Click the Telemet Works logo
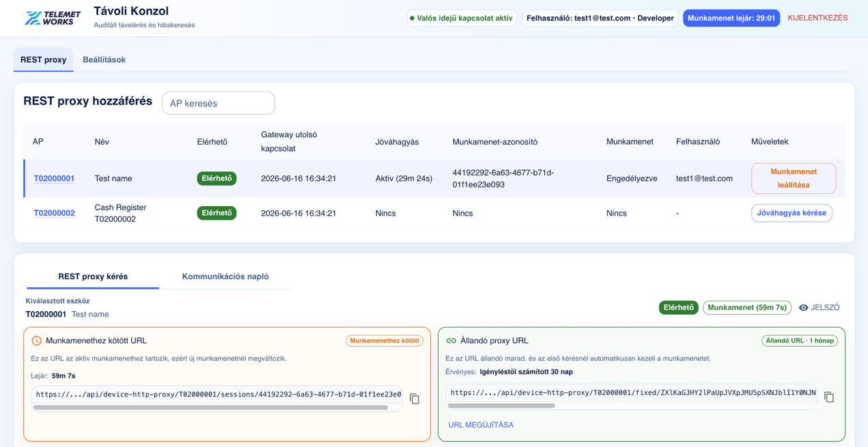This screenshot has width=868, height=447. (52, 18)
